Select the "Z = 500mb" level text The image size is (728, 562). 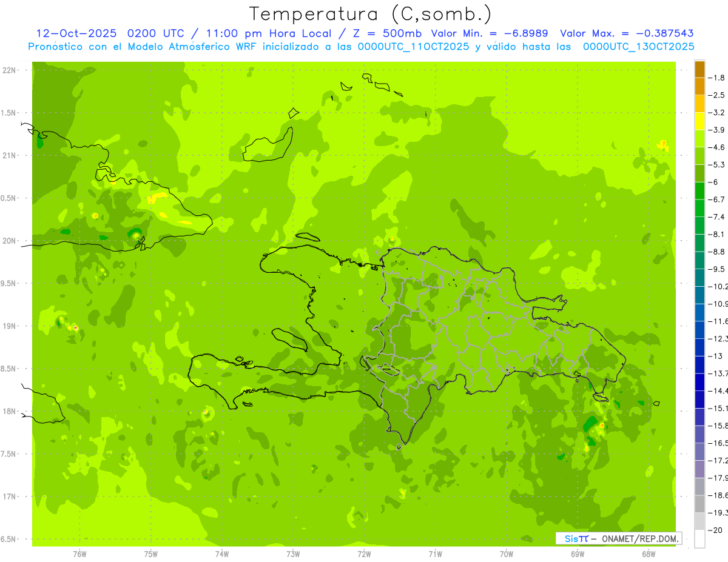coord(386,33)
